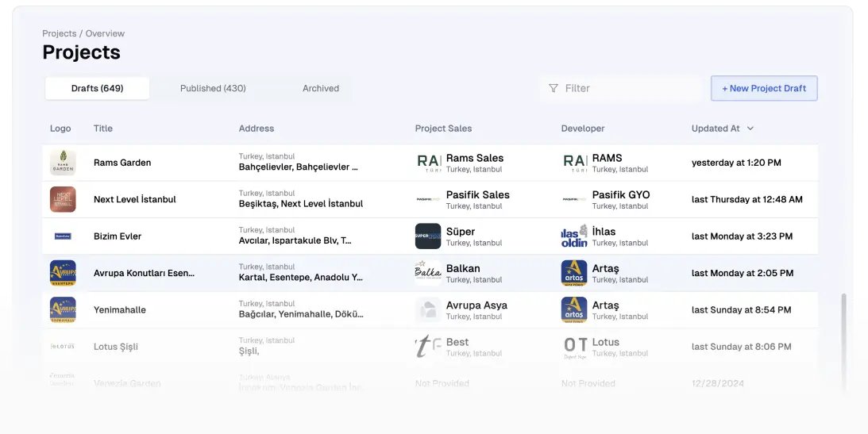Open the Lotus Şişli project title

(116, 347)
